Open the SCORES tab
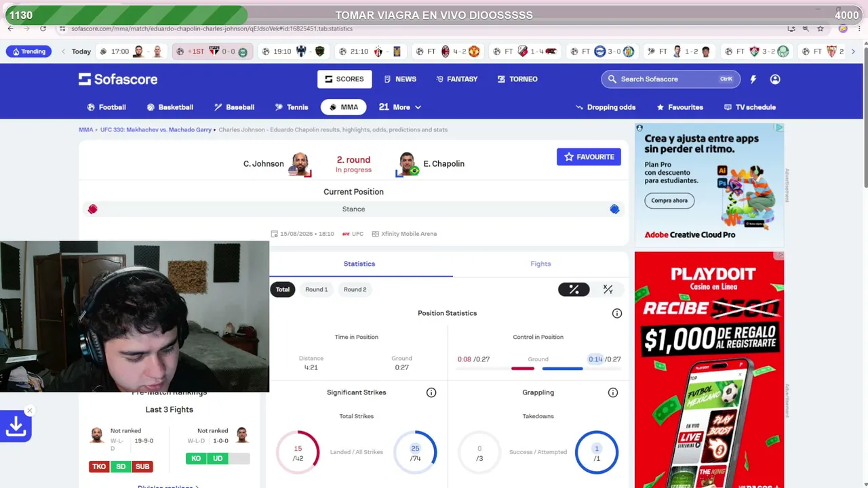The width and height of the screenshot is (868, 488). click(x=344, y=79)
